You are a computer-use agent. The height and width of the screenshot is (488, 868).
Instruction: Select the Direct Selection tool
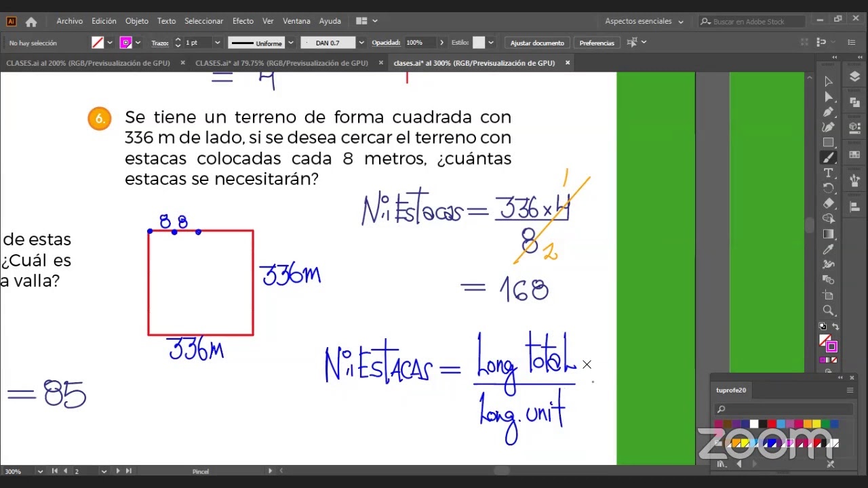[828, 96]
